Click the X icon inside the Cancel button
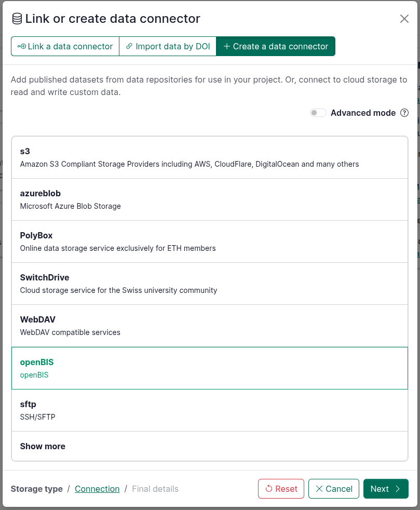Screen dimensions: 420x510 (x=319, y=489)
